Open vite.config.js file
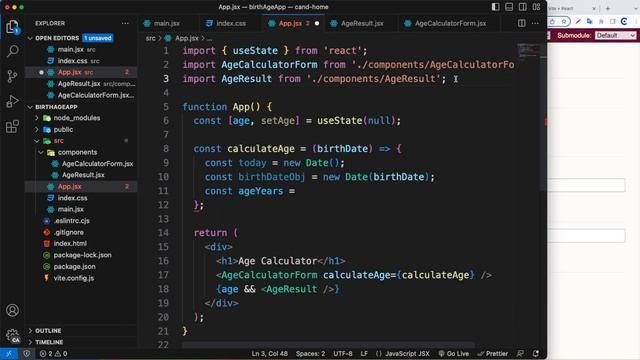640x360 pixels. [73, 278]
